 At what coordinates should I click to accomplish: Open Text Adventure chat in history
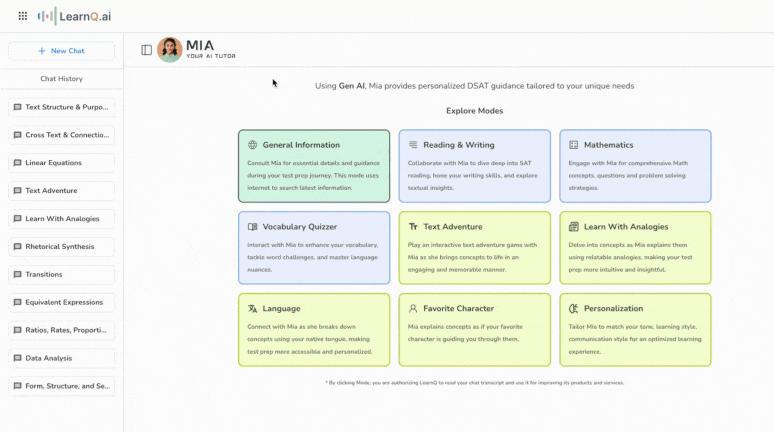(61, 191)
